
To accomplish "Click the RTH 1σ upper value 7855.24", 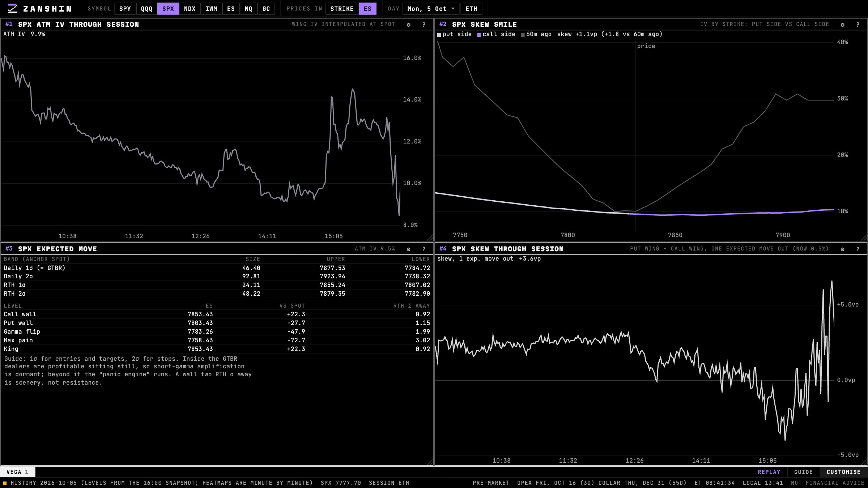I will 332,285.
